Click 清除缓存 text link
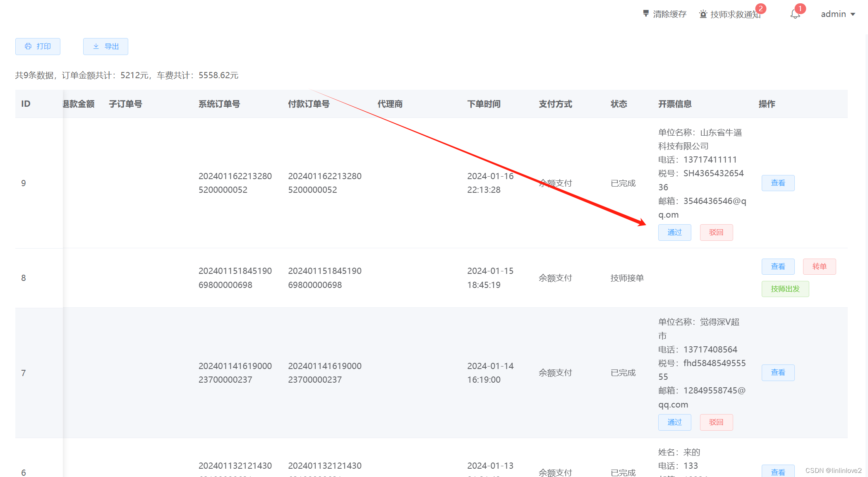This screenshot has width=868, height=477. coord(669,14)
